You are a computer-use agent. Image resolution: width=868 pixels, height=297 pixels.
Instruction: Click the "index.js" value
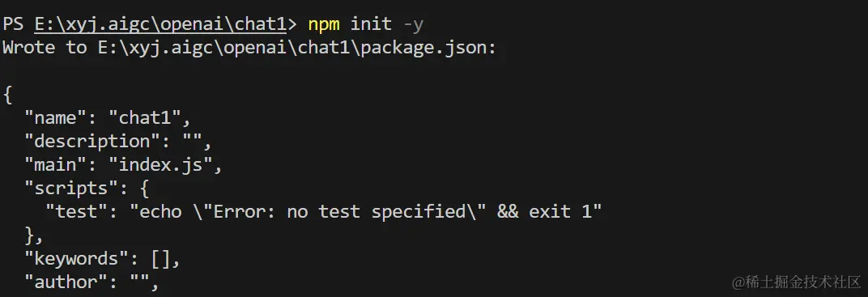click(x=160, y=165)
